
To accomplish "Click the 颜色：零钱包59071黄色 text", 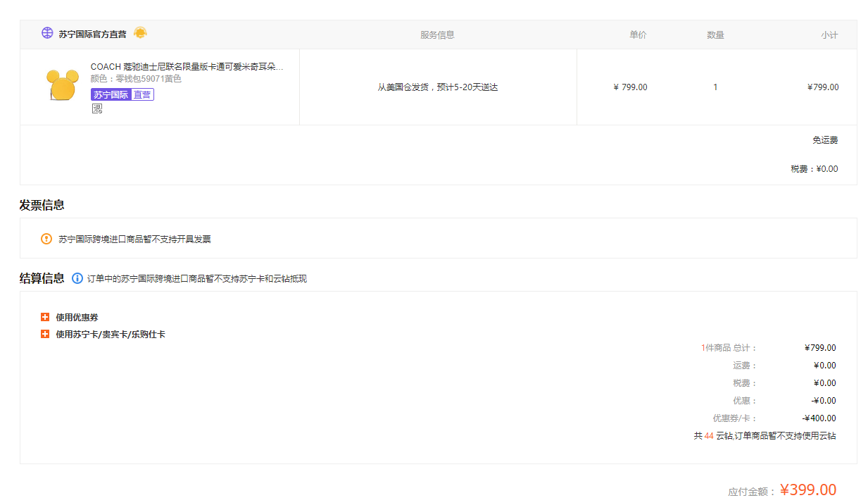I will click(136, 79).
